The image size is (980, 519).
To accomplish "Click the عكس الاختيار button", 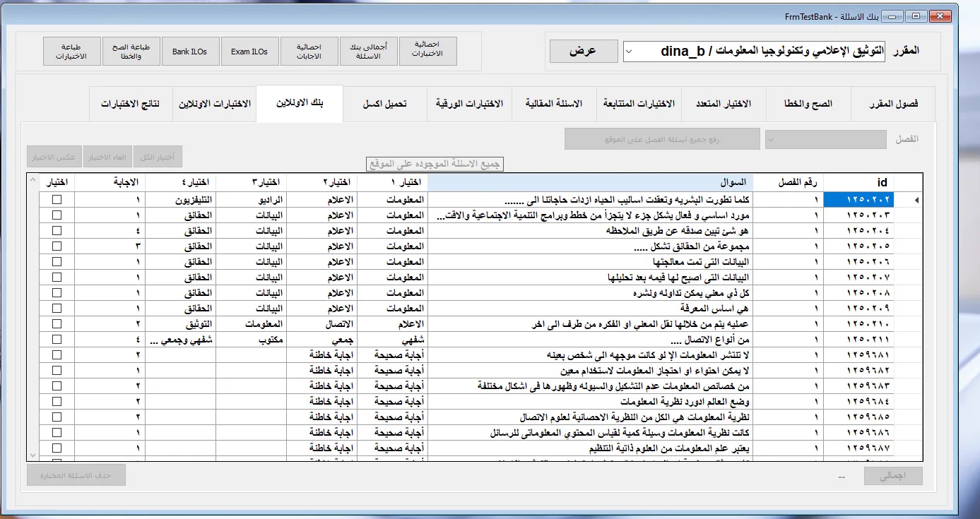I will [x=54, y=157].
